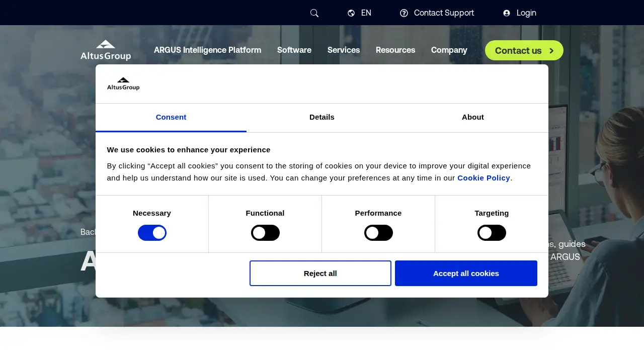Click the Necessary category label
This screenshot has height=362, width=644.
(152, 213)
